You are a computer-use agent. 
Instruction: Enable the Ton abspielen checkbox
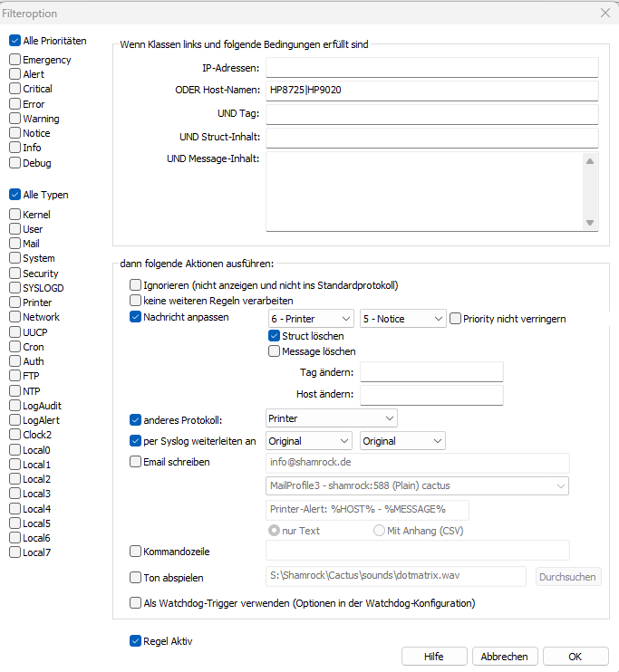(x=136, y=577)
